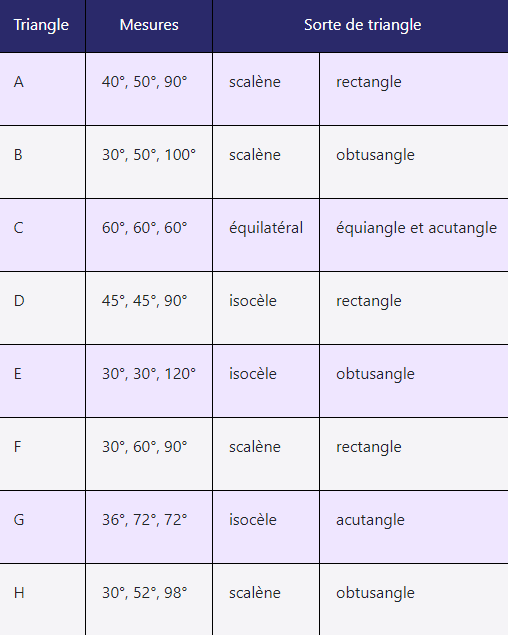Select the cell '60°, 60°, 60°'
Screen dimensions: 508x635
click(149, 235)
